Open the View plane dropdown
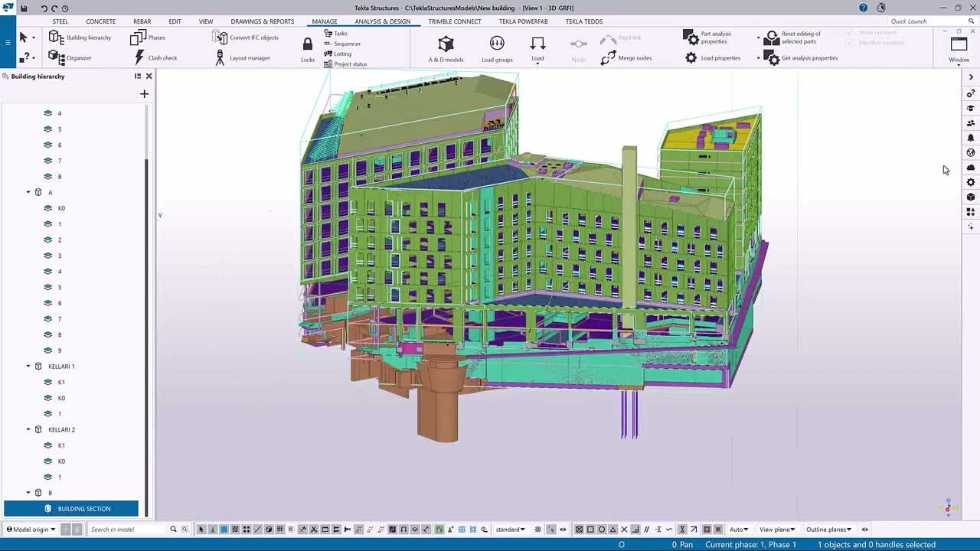Viewport: 980px width, 551px height. tap(777, 529)
